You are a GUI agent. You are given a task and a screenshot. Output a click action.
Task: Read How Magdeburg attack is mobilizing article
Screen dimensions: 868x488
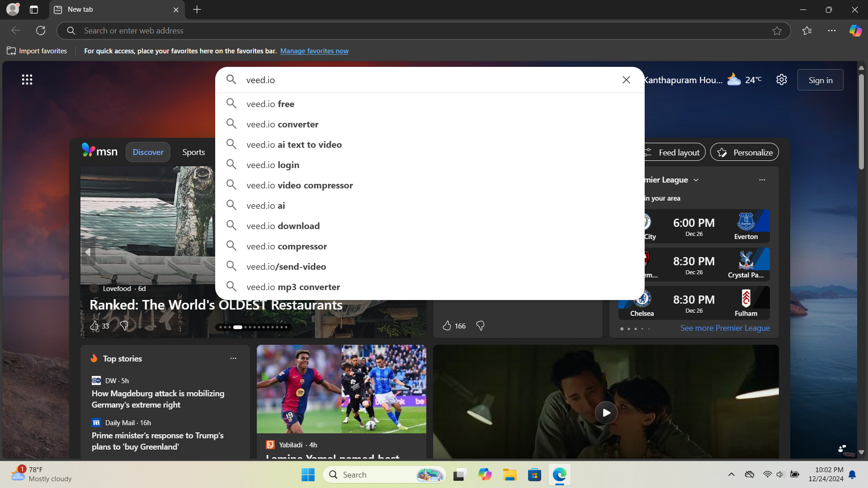coord(158,399)
